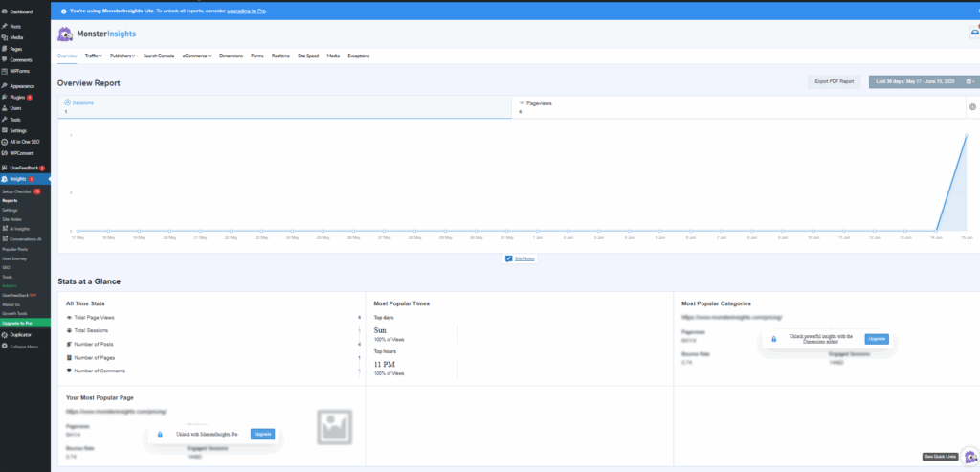Viewport: 980px width, 472px height.
Task: Open the inbox notifications icon top right
Action: point(974,33)
